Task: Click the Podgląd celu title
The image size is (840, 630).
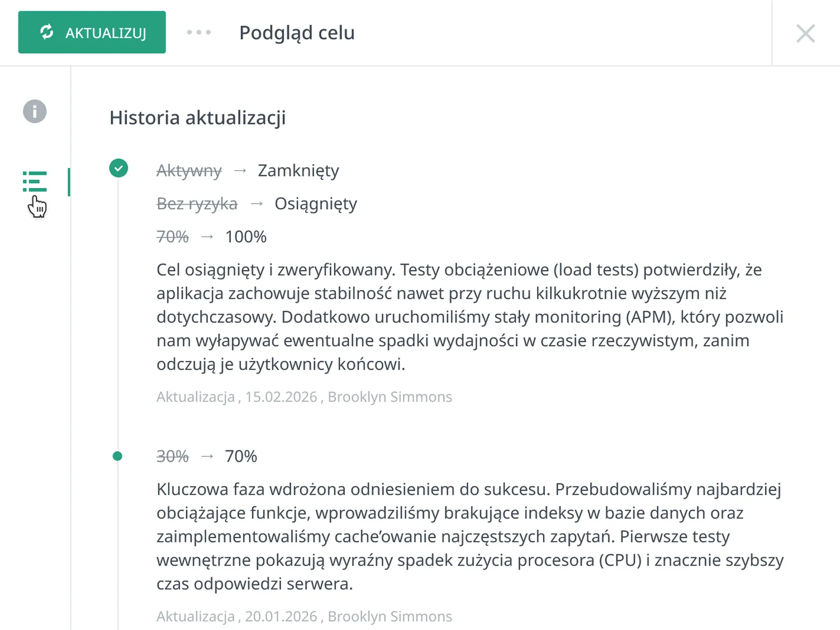Action: click(x=297, y=33)
